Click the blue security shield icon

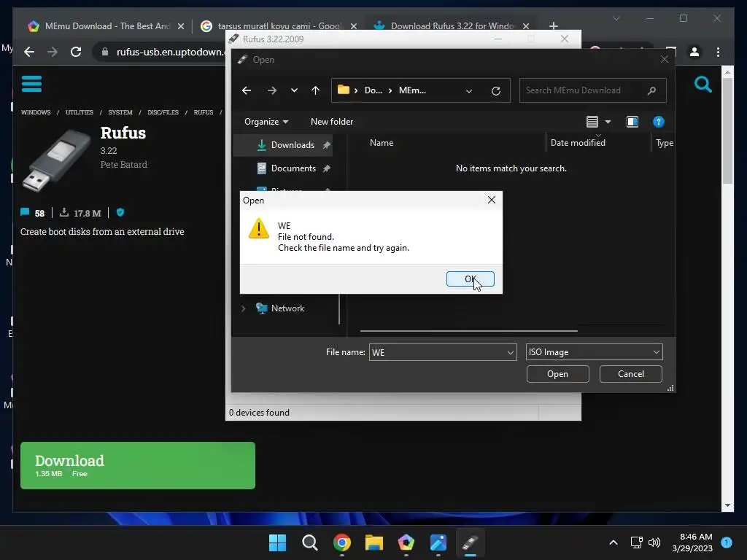pyautogui.click(x=120, y=212)
